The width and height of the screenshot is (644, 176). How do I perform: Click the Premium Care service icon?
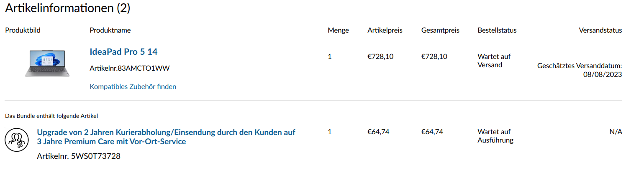(16, 140)
